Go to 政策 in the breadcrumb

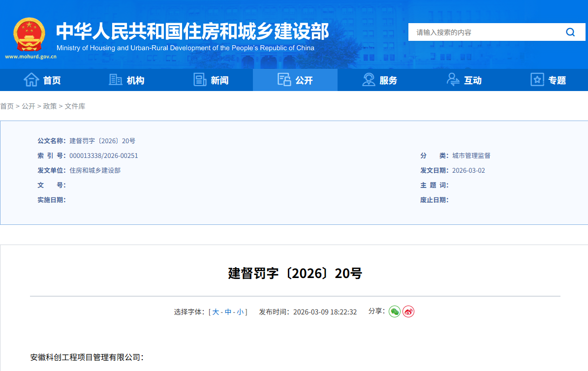tap(50, 106)
